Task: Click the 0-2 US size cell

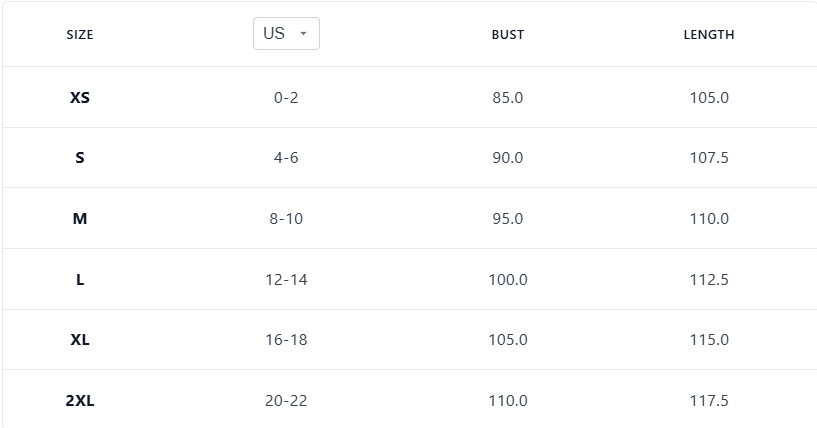Action: (286, 98)
